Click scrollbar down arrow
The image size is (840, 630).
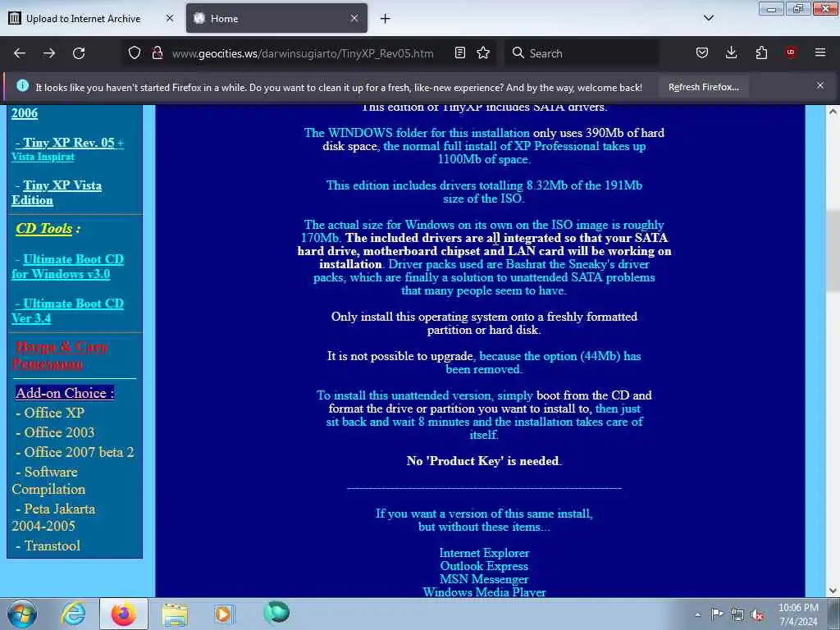833,591
